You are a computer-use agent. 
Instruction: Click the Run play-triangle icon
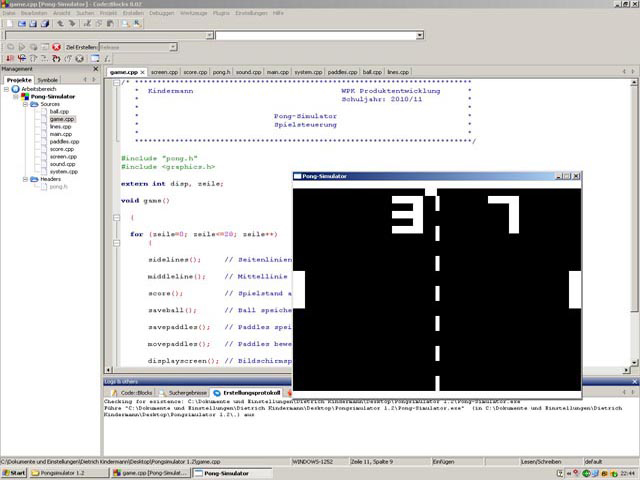point(22,47)
